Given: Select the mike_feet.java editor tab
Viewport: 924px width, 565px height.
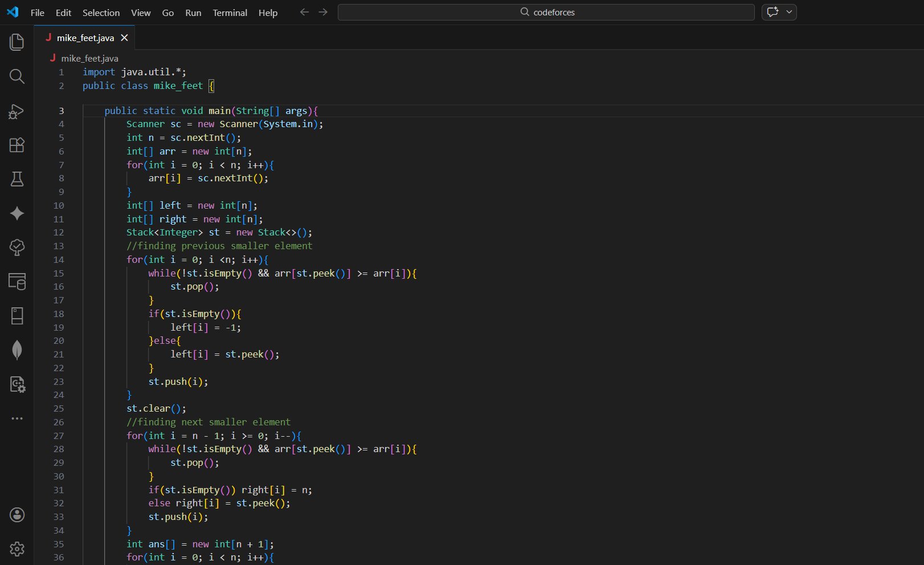Looking at the screenshot, I should click(85, 38).
